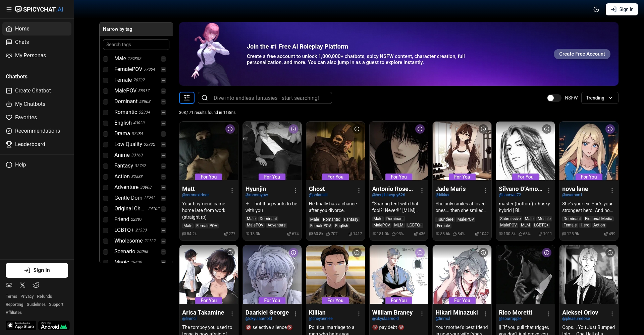Open Help in sidebar
This screenshot has width=644, height=335.
coord(37,165)
